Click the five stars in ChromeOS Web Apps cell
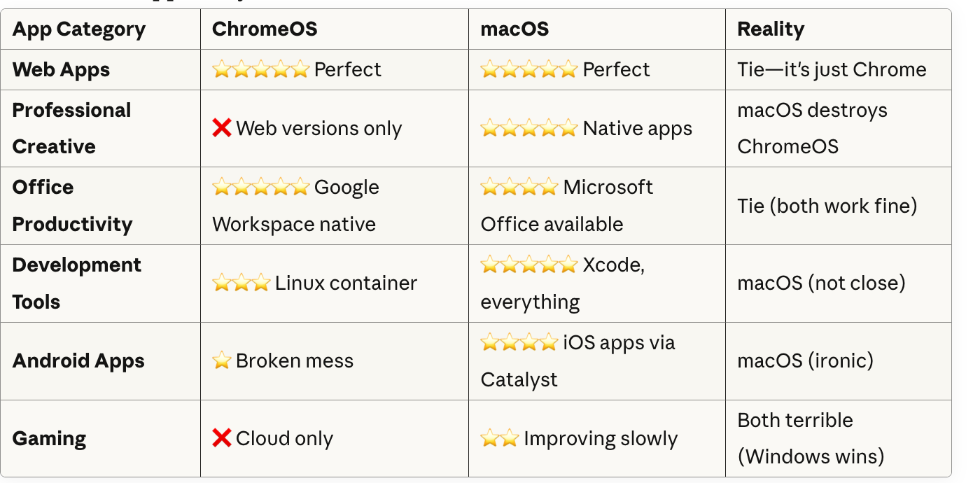The width and height of the screenshot is (980, 483). click(260, 69)
